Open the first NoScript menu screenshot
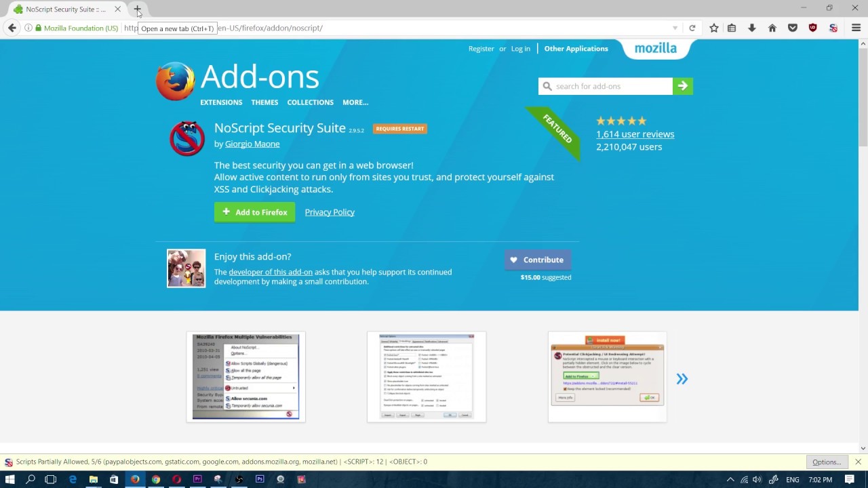This screenshot has height=488, width=868. (246, 377)
